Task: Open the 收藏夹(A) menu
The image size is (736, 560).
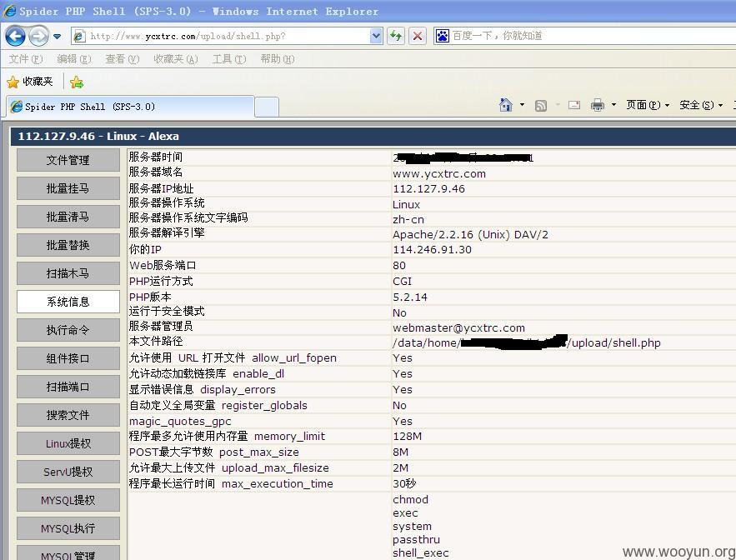Action: pyautogui.click(x=176, y=59)
